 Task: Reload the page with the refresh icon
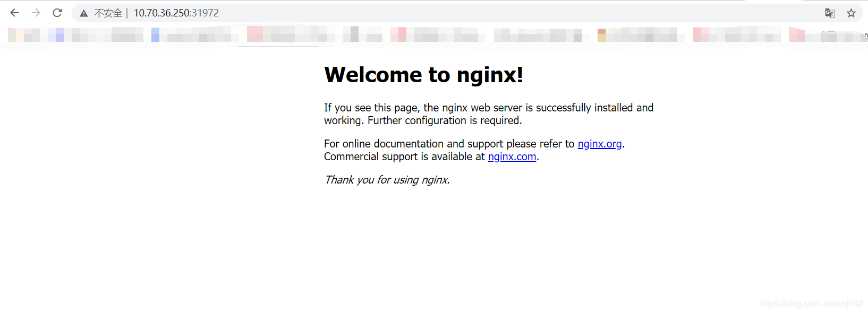[57, 13]
